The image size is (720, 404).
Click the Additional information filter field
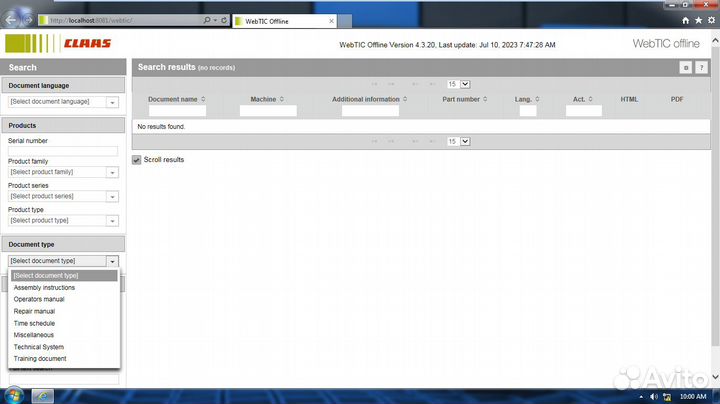[x=370, y=111]
